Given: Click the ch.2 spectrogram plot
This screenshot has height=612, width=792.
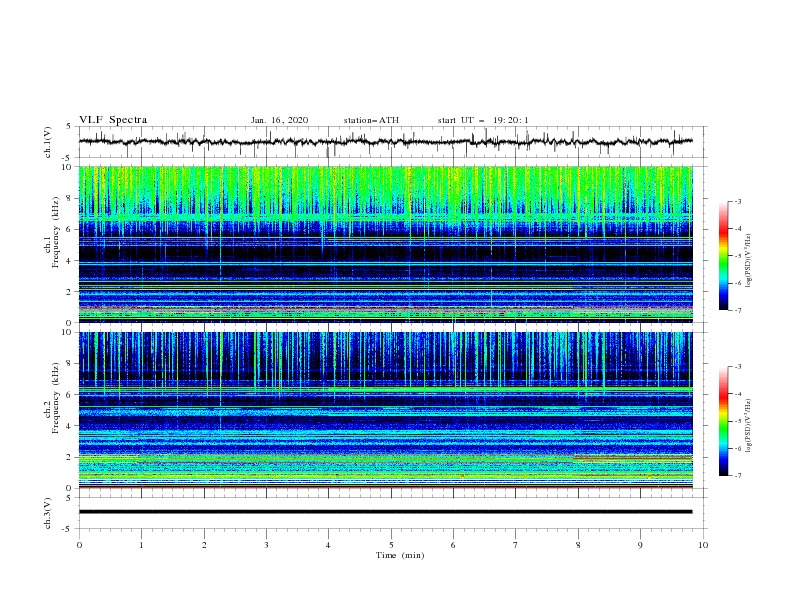Looking at the screenshot, I should [x=385, y=410].
